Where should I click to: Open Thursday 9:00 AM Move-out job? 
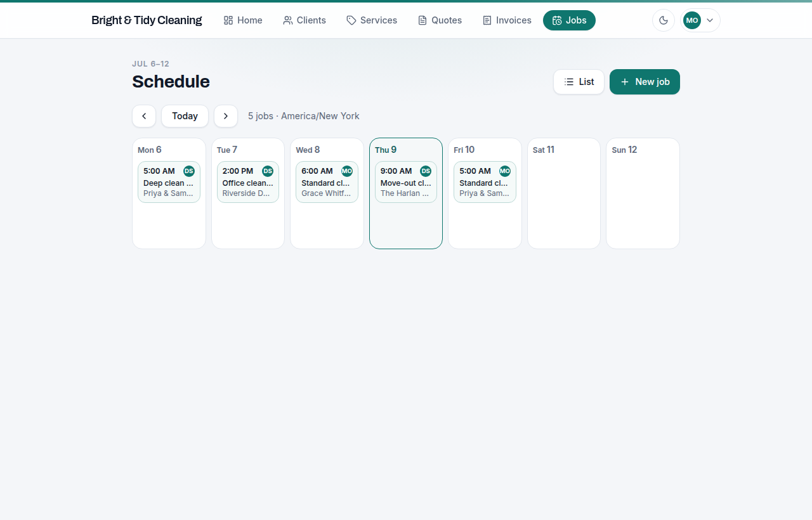406,182
